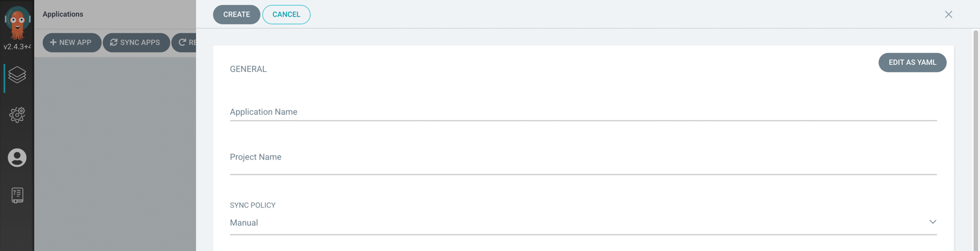Focus the Project Name field
Viewport: 980px width, 251px height.
(583, 159)
